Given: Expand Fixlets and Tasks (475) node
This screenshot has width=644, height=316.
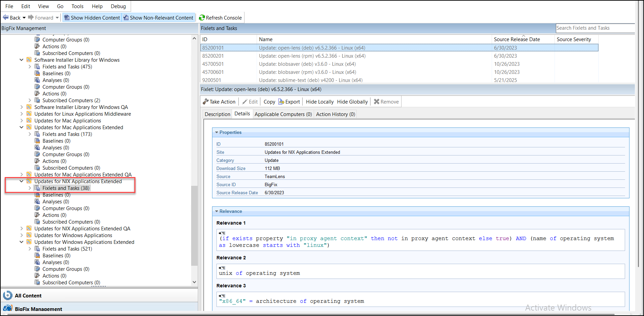Looking at the screenshot, I should pyautogui.click(x=30, y=67).
